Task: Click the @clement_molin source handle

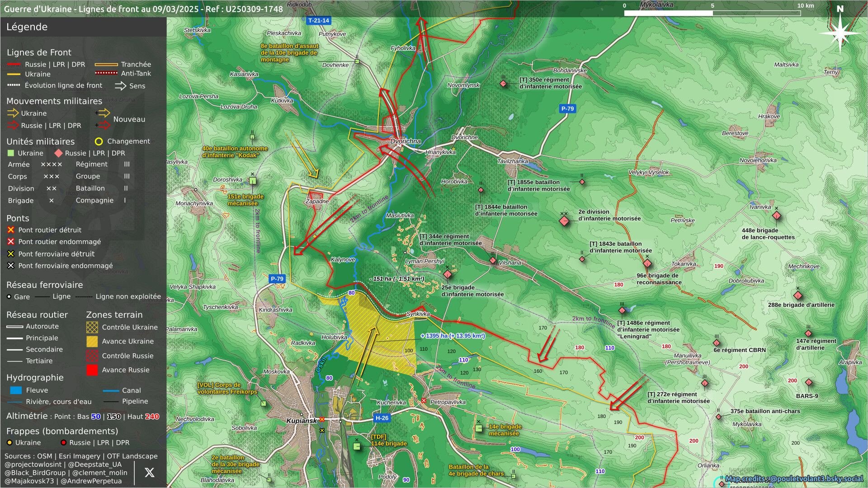Action: (99, 473)
